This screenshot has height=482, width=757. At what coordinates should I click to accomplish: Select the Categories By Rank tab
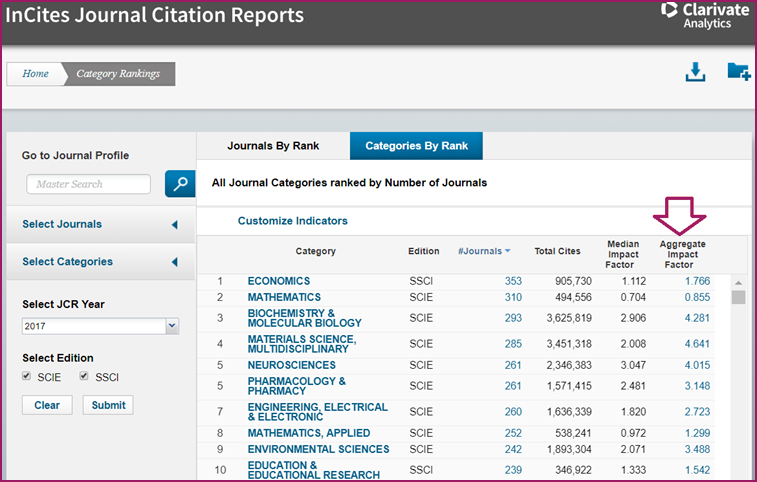(x=415, y=146)
